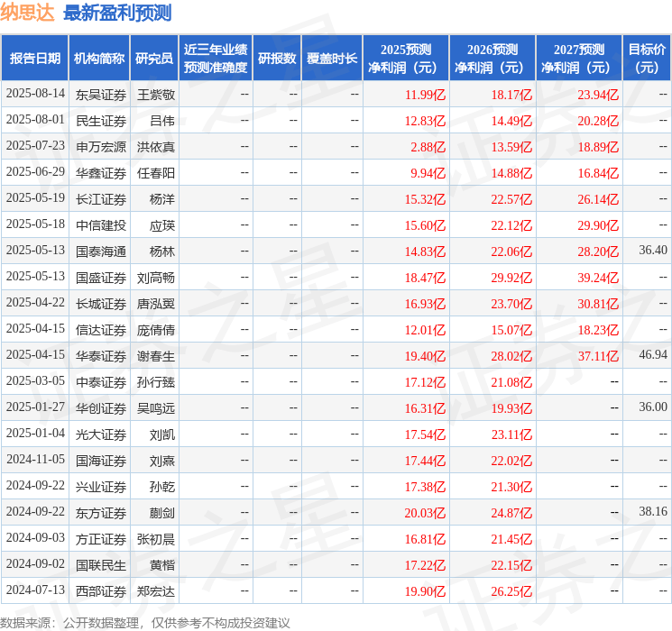The image size is (672, 631).
Task: Open 西部证券 institution row
Action: click(100, 591)
